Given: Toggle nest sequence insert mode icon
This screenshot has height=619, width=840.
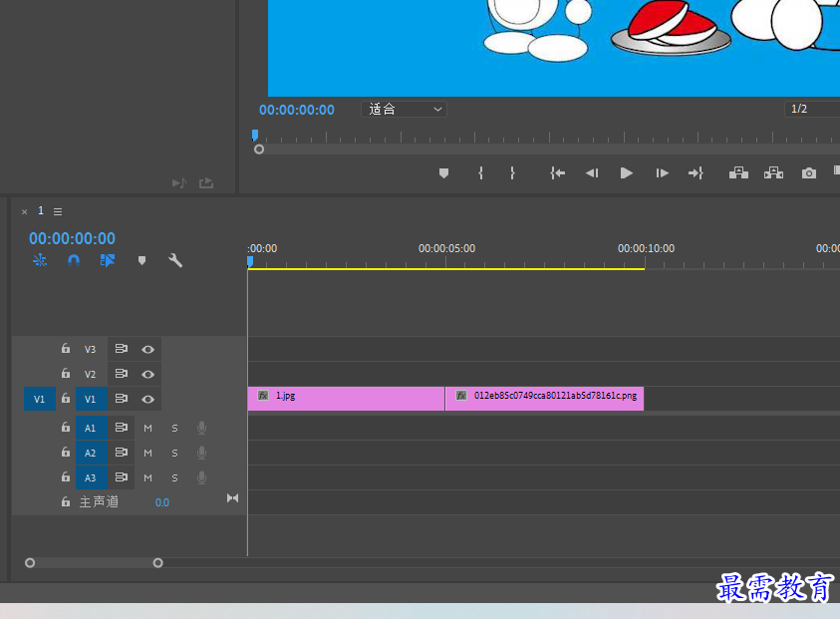Looking at the screenshot, I should 40,260.
